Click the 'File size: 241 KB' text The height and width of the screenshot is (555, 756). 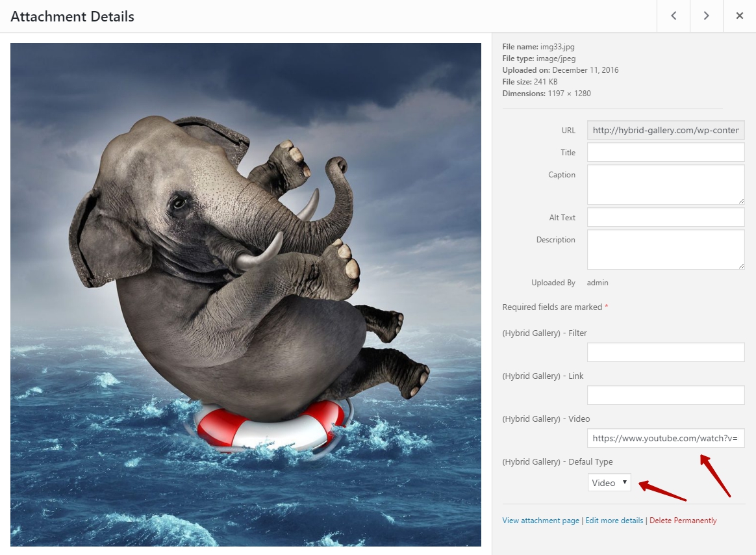pyautogui.click(x=530, y=82)
